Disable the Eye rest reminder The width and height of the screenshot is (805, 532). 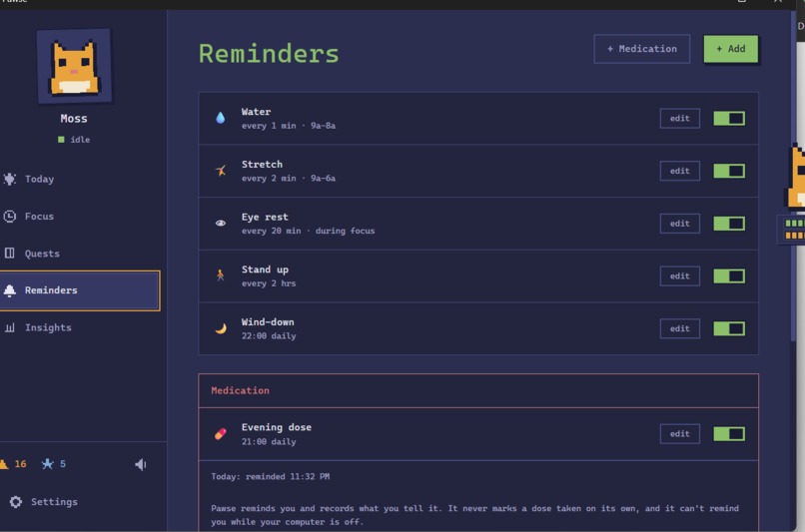pos(729,224)
